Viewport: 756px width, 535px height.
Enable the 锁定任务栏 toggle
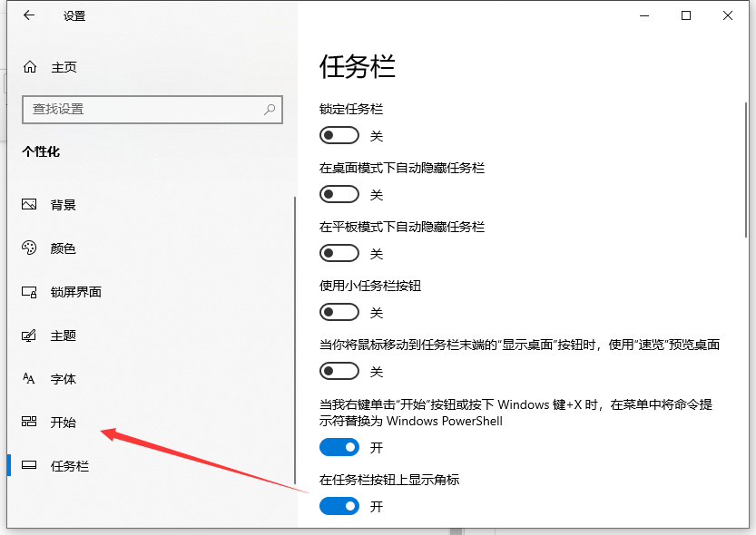[339, 135]
